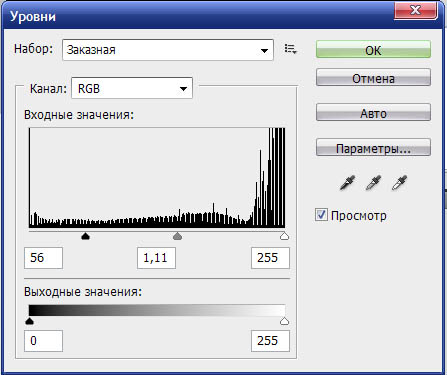447x375 pixels.
Task: Open the Параметры options button
Action: point(373,148)
